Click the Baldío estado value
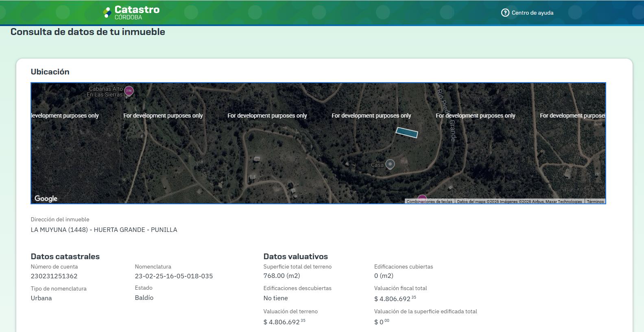The width and height of the screenshot is (644, 332). pos(144,297)
